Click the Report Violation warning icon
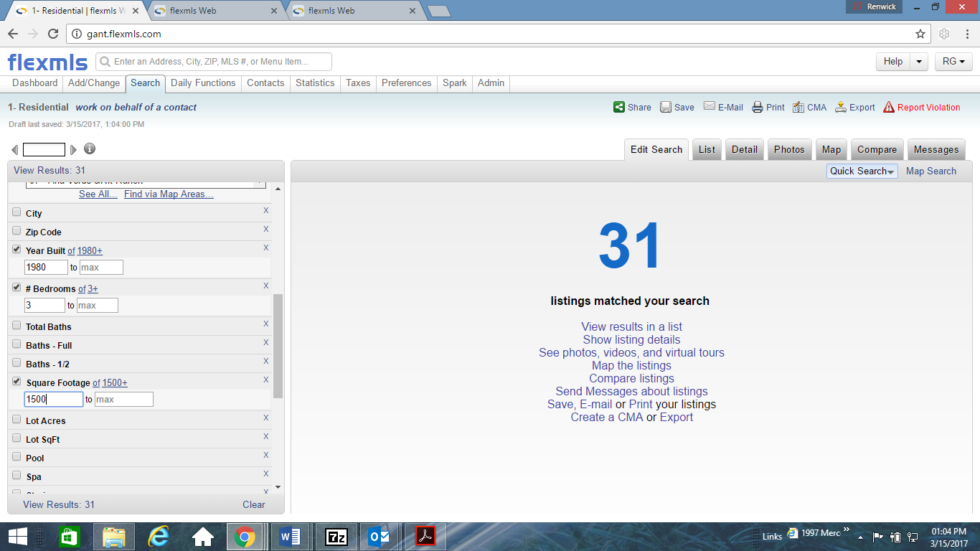Image resolution: width=980 pixels, height=551 pixels. coord(889,107)
